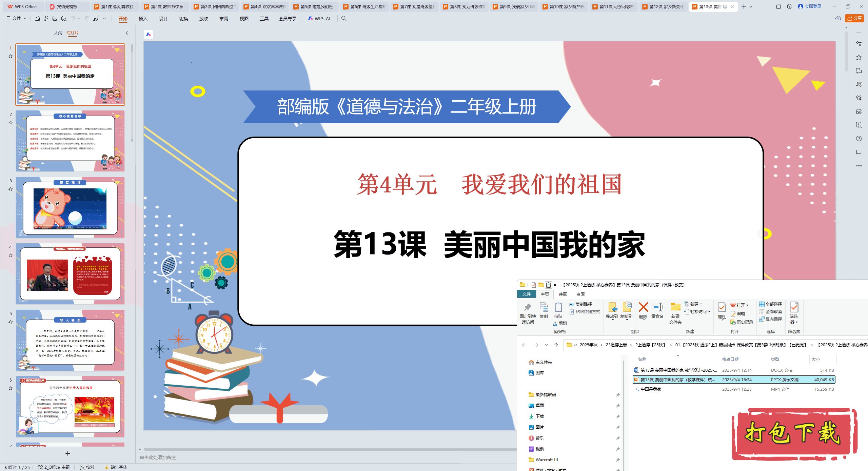The height and width of the screenshot is (471, 868).
Task: Click 全部选择 in Explorer's ribbon
Action: 771,304
